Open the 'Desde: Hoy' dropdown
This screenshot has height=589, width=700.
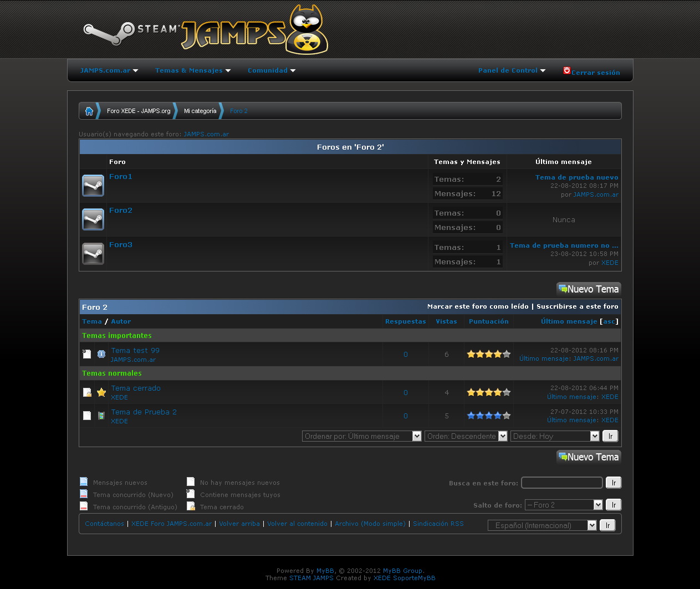click(x=555, y=436)
